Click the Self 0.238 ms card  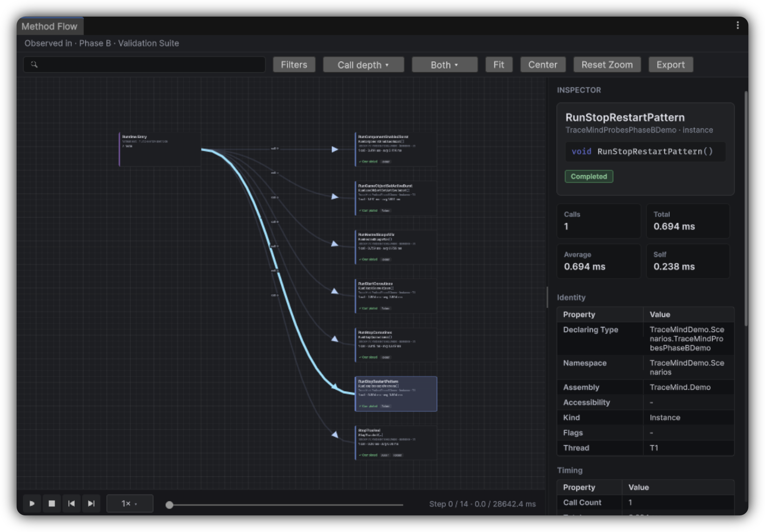(688, 261)
